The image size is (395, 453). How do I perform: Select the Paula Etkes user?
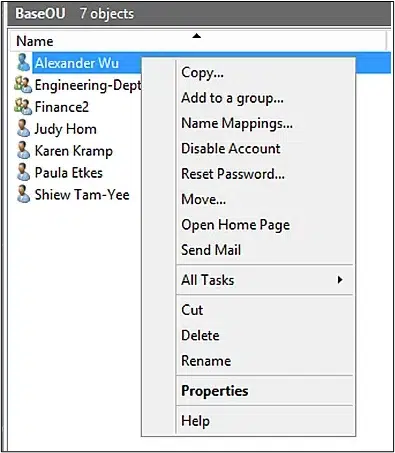click(69, 173)
